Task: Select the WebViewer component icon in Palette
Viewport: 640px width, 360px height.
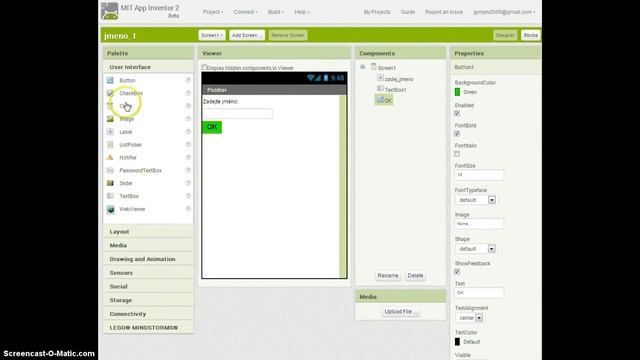Action: click(x=110, y=209)
